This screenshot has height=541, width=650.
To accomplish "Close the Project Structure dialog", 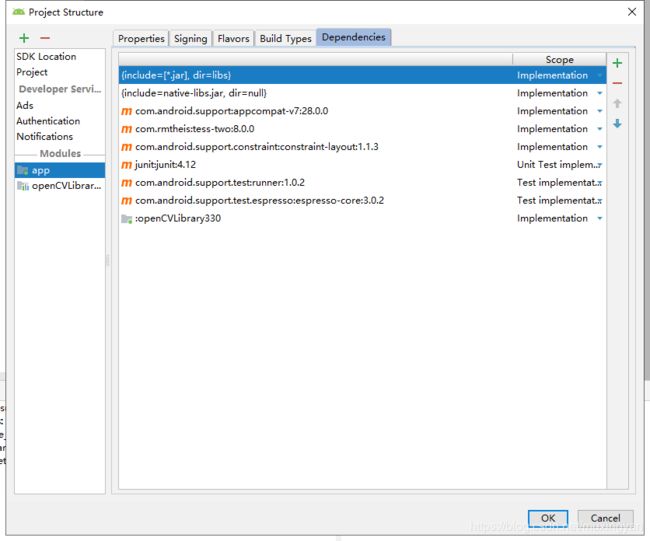I will pyautogui.click(x=632, y=12).
